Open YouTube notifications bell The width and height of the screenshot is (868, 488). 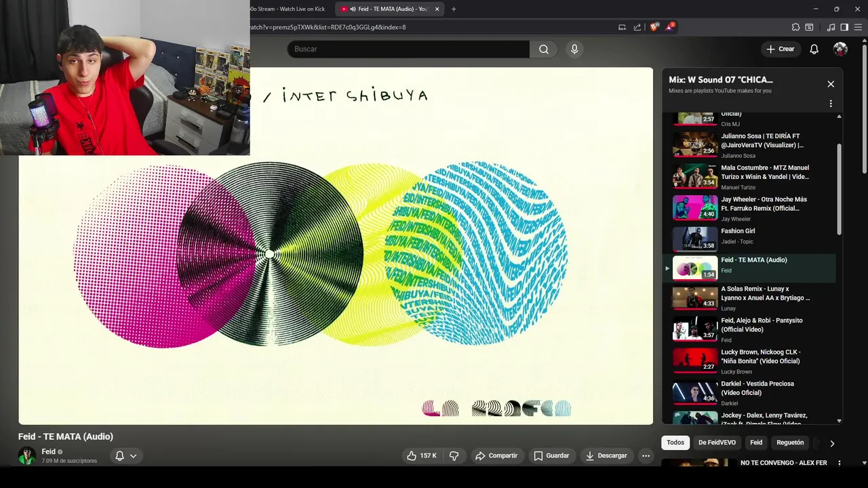(814, 49)
